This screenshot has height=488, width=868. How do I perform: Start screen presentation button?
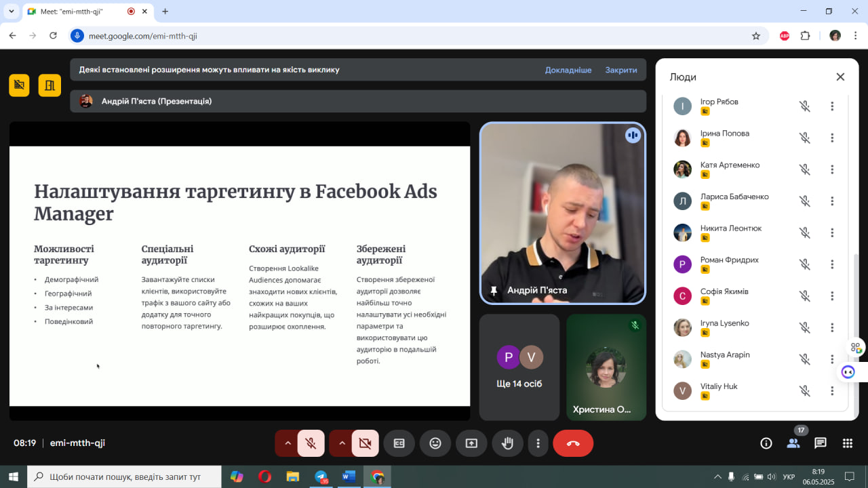click(x=471, y=443)
